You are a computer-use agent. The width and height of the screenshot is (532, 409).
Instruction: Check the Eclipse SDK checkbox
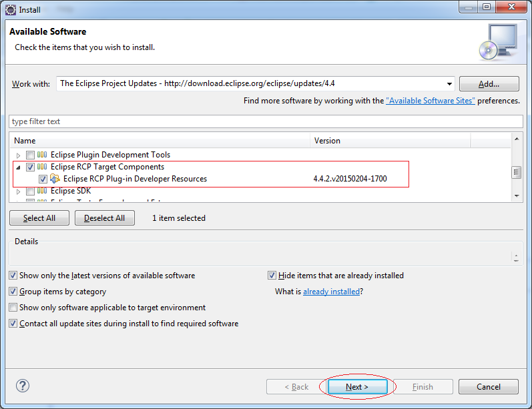point(30,191)
